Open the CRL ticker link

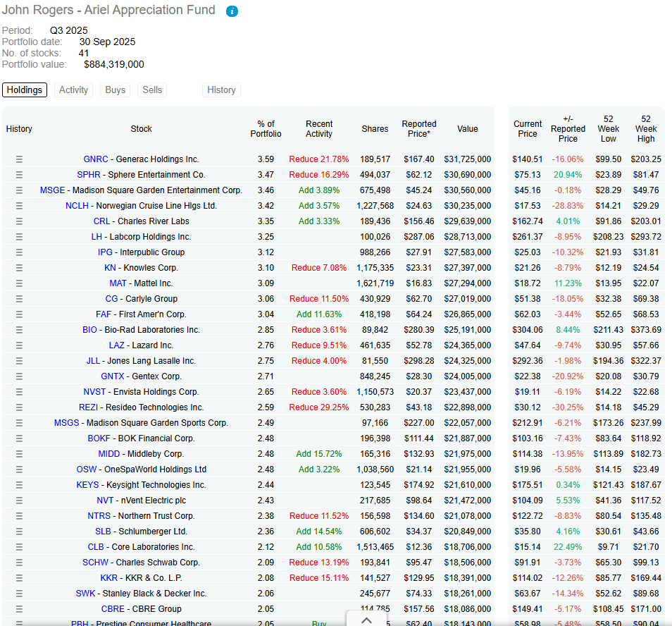[101, 221]
